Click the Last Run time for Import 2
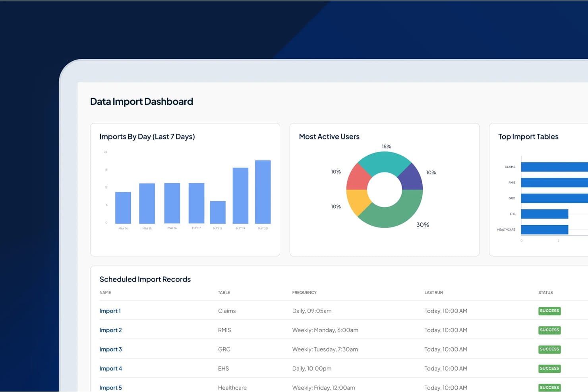The image size is (588, 392). pos(446,330)
